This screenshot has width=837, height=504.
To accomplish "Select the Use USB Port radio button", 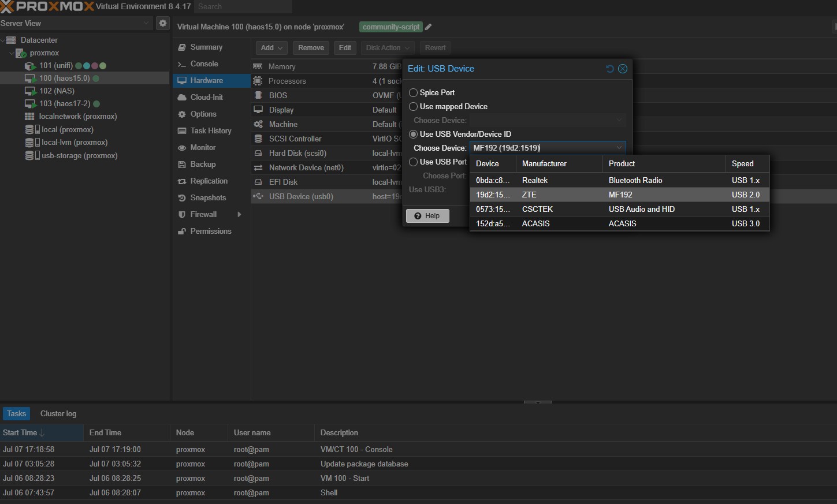I will pos(413,162).
